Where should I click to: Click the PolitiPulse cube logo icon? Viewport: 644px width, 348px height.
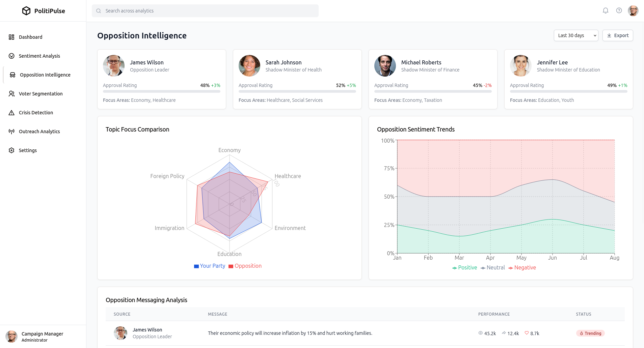pos(26,11)
